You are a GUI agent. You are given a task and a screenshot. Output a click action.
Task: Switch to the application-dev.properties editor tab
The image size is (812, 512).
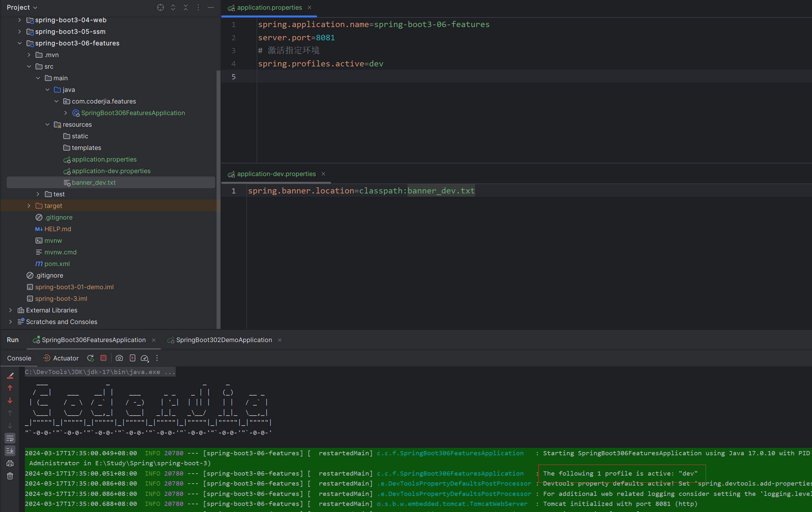276,174
